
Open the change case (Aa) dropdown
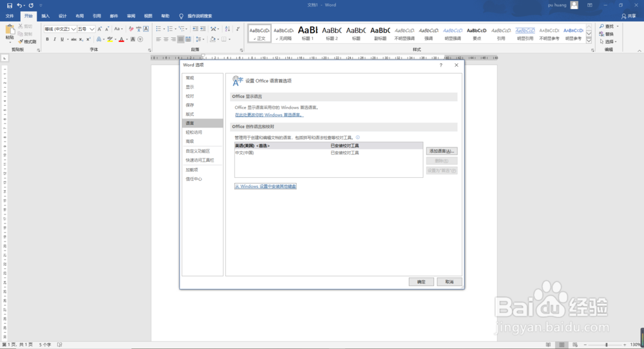118,29
